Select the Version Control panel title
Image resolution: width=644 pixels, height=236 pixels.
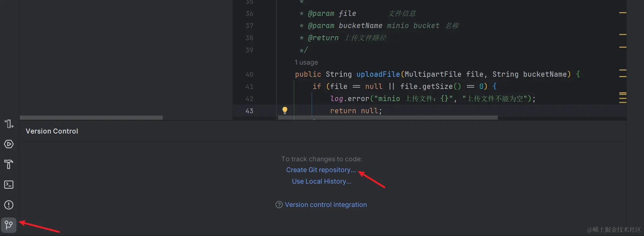(x=52, y=131)
